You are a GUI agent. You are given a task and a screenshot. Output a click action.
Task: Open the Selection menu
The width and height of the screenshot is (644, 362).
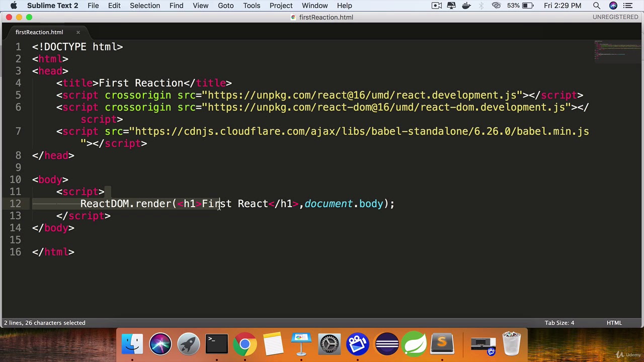145,6
